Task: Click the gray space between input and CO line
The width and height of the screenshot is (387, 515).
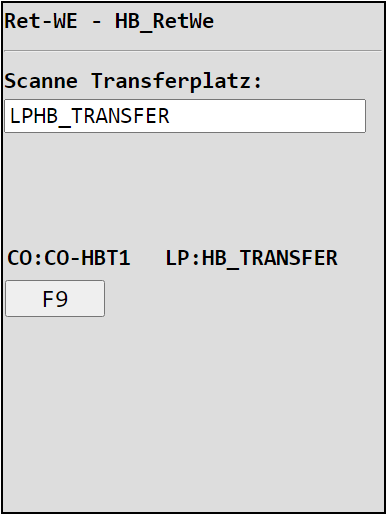Action: [193, 190]
